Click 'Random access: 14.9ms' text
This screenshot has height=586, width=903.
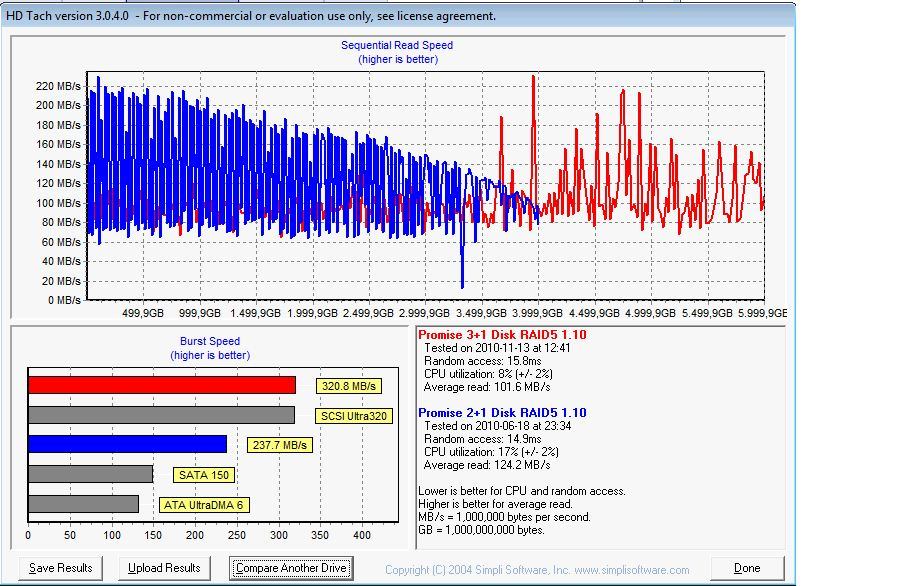point(483,439)
